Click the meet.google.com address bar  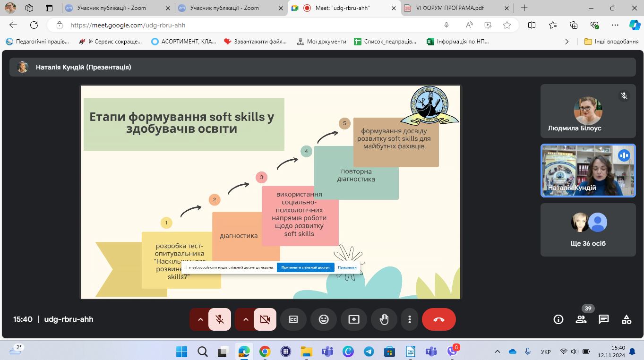(x=250, y=25)
